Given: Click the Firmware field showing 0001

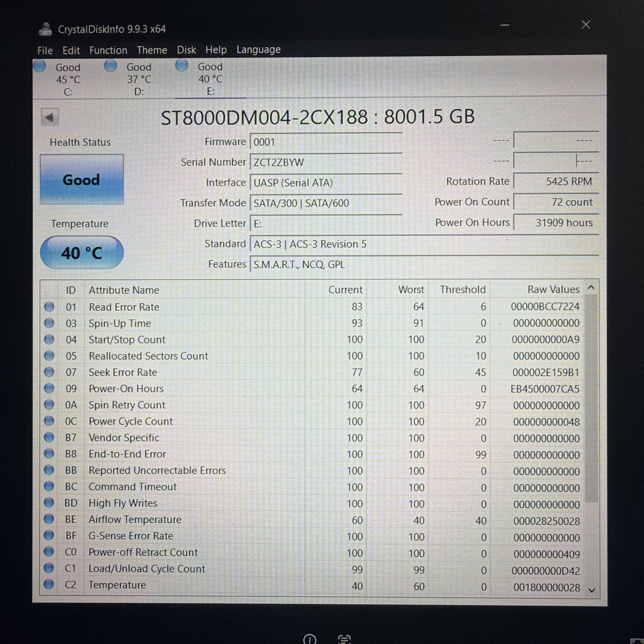Looking at the screenshot, I should [326, 142].
